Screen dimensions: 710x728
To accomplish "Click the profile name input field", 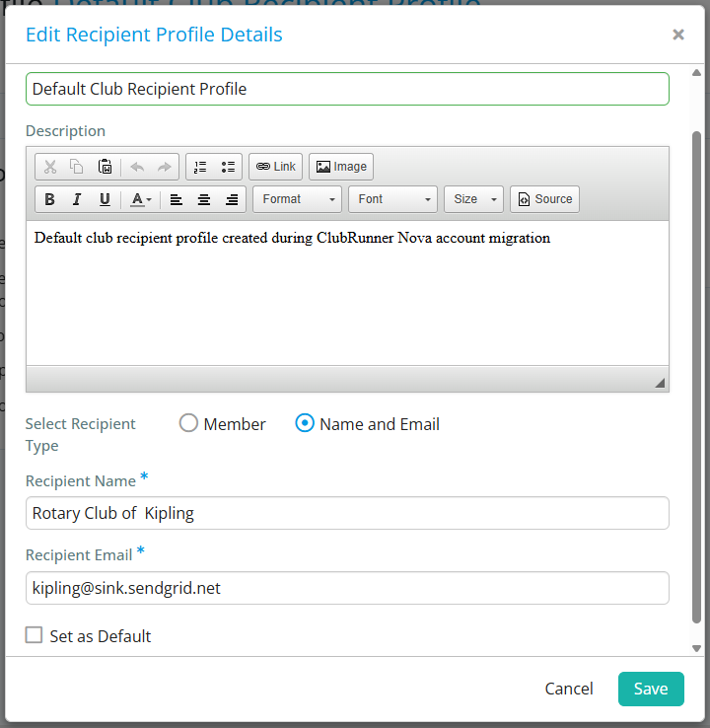I will pos(347,89).
